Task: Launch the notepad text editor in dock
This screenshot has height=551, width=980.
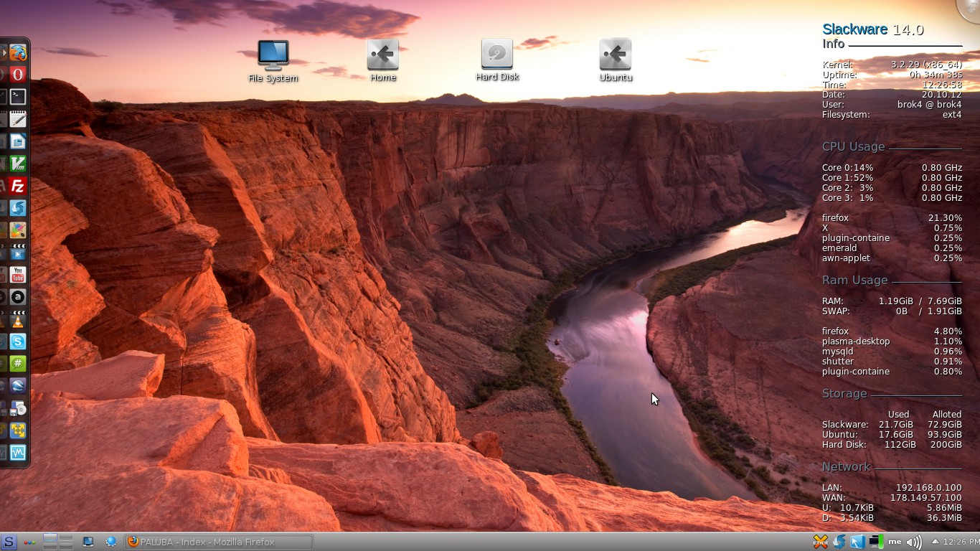Action: (18, 119)
